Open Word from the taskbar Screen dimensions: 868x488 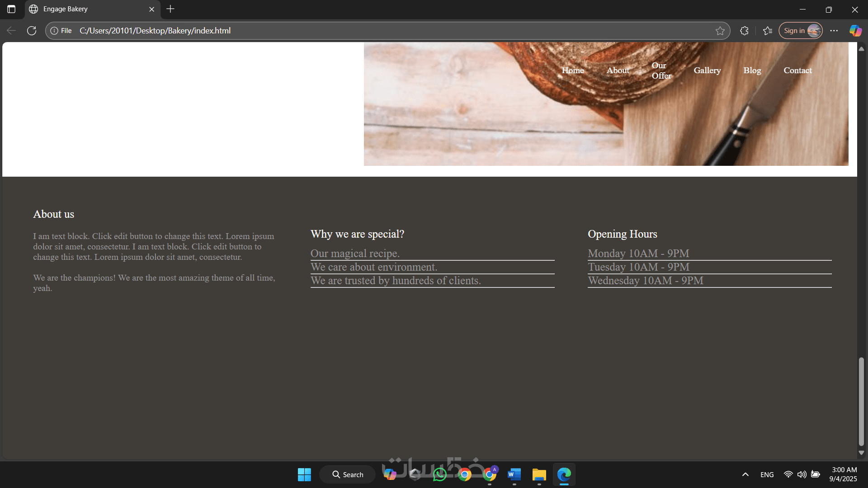[514, 474]
